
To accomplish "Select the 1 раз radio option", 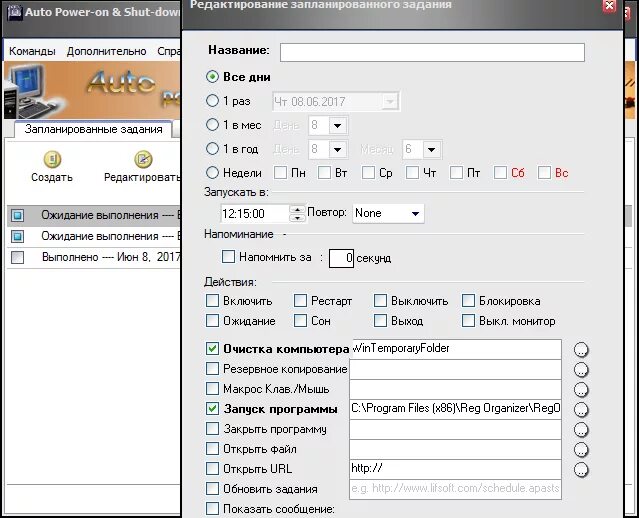I will coord(212,101).
